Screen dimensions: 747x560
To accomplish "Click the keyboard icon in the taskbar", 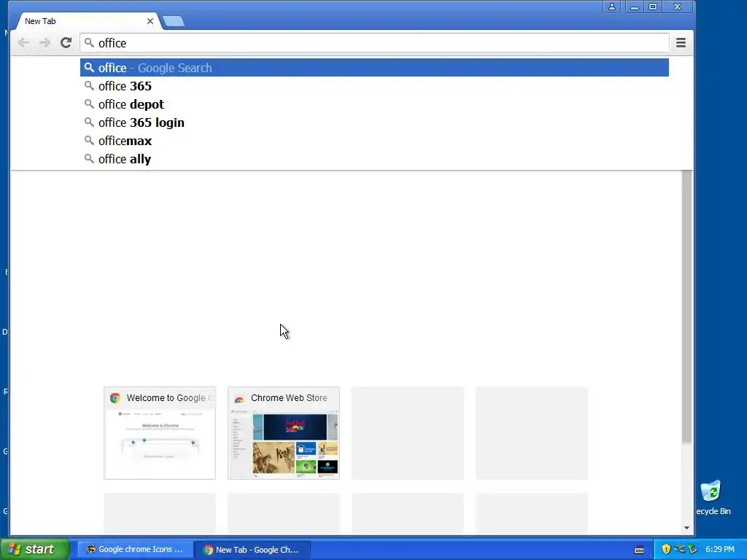I will 639,550.
